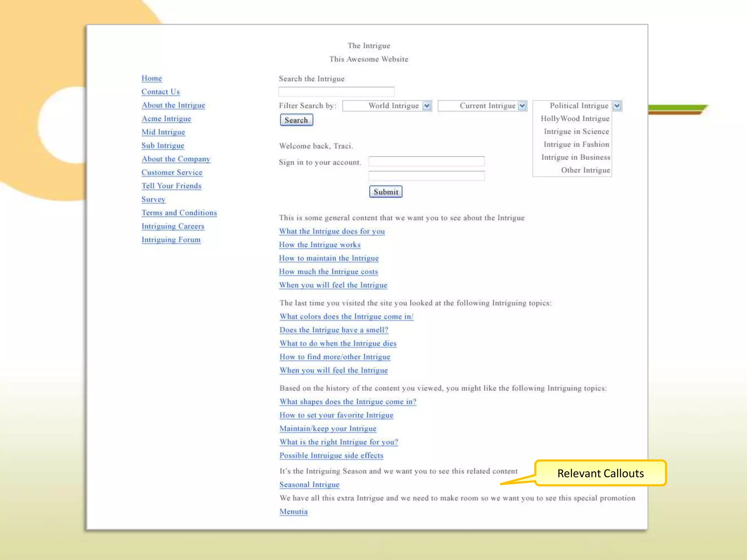Click second sign-in password field

pyautogui.click(x=426, y=176)
